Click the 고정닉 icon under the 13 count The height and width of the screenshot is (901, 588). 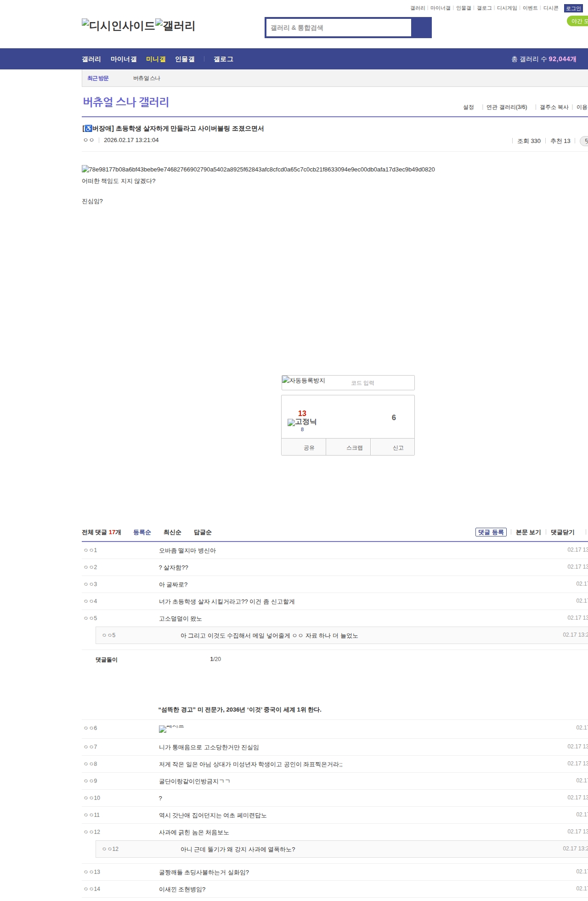click(x=302, y=422)
